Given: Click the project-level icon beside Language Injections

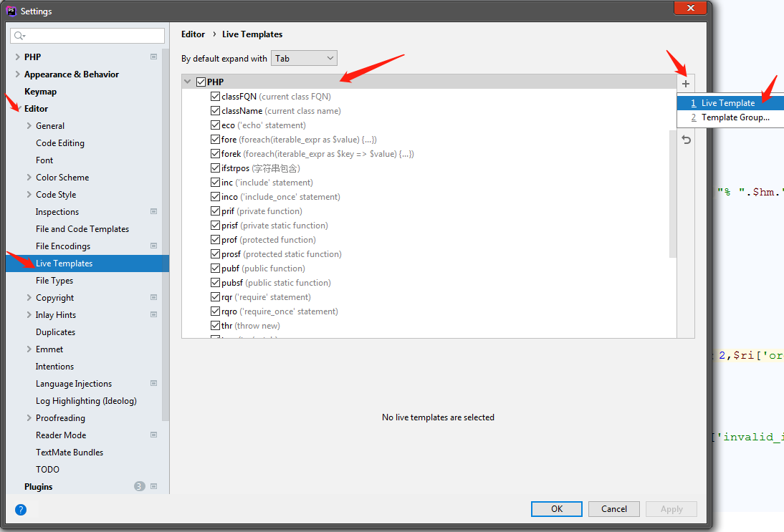Looking at the screenshot, I should click(153, 384).
